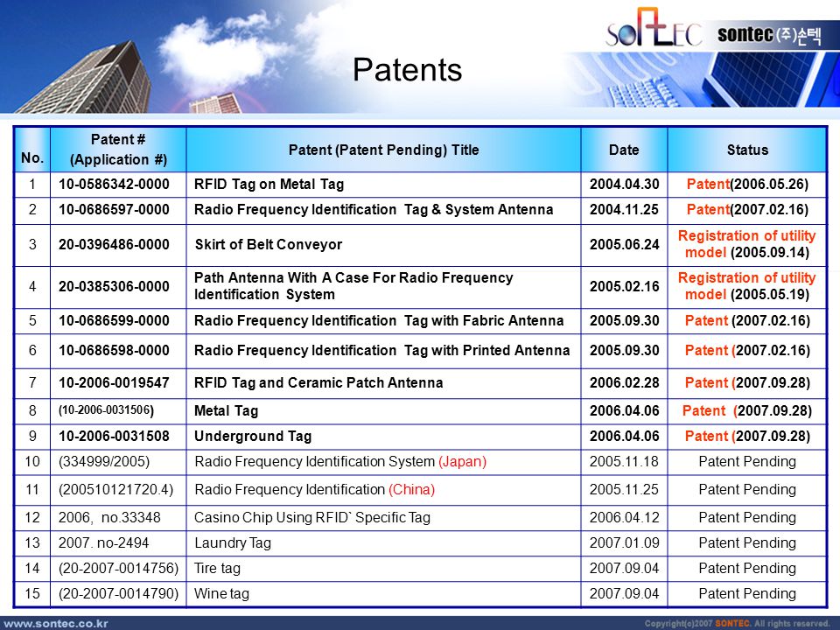Click the date 2004.04.30

[624, 185]
